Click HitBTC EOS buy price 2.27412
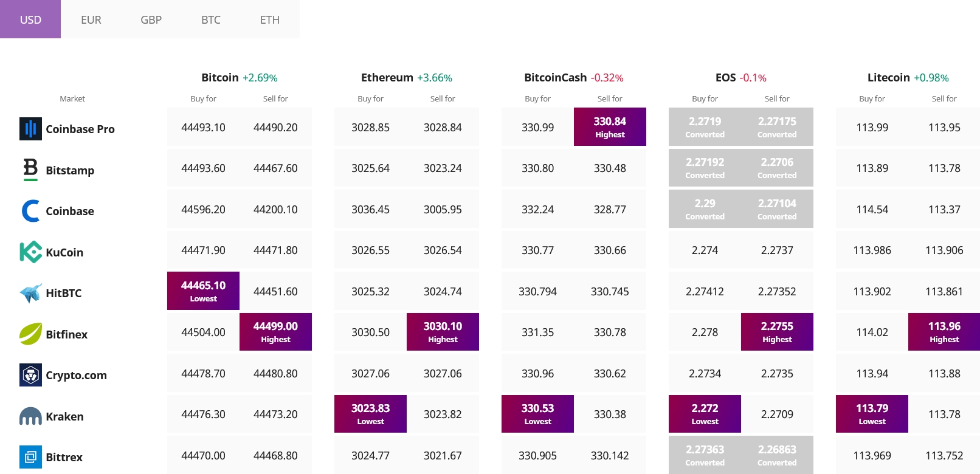Screen dimensions: 980x474 [705, 291]
